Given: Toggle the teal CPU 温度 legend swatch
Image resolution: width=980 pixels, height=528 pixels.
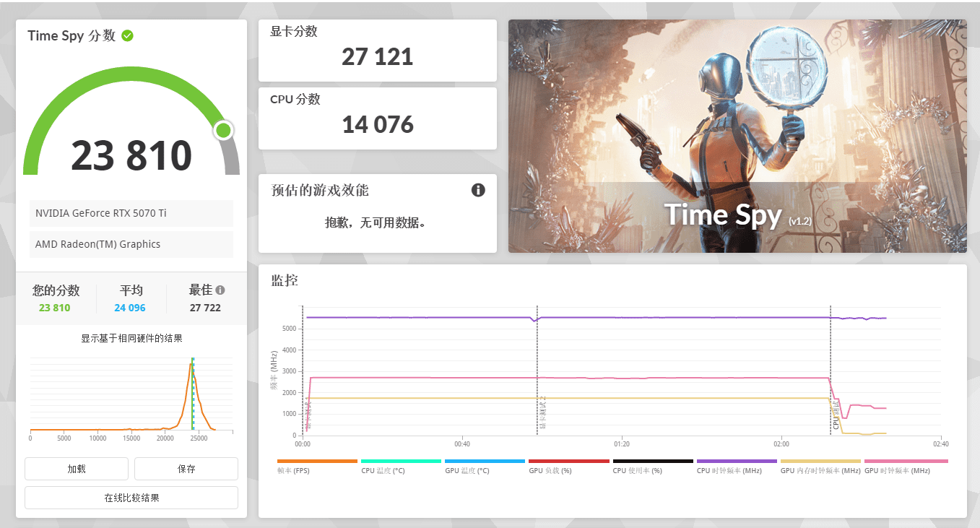Looking at the screenshot, I should point(401,461).
